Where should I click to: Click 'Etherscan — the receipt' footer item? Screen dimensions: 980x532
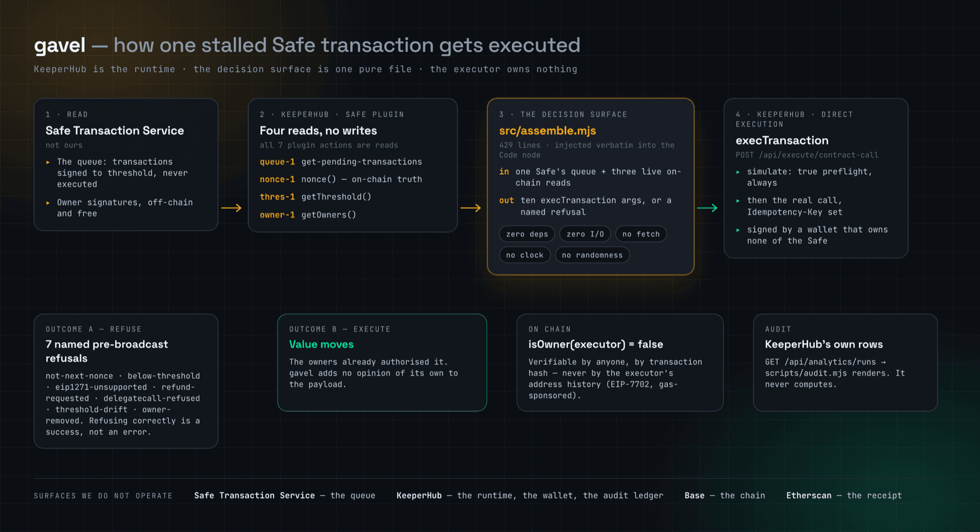click(x=844, y=496)
